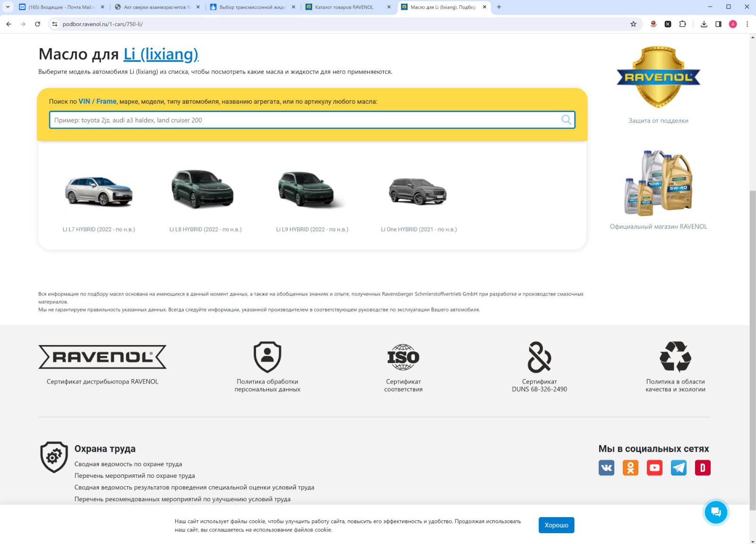
Task: Switch to the Mail.ru inbox tab
Action: pyautogui.click(x=61, y=7)
